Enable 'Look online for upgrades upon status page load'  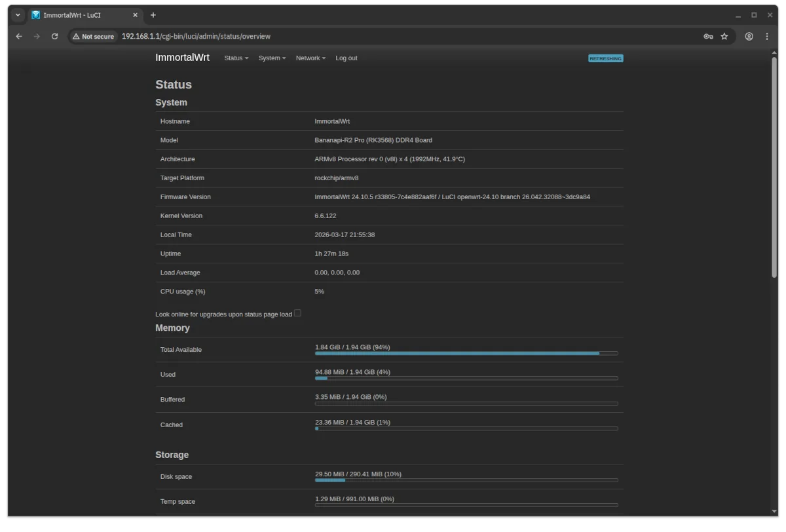coord(297,313)
